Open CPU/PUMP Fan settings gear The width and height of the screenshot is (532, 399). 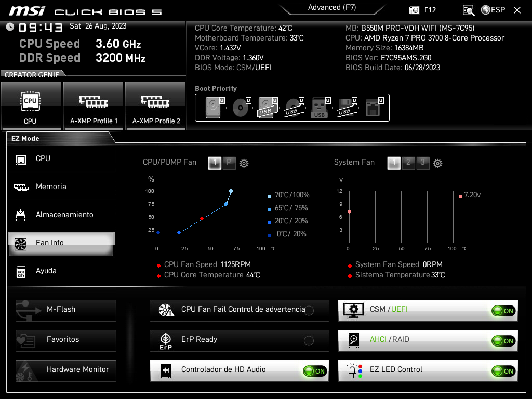pos(244,164)
